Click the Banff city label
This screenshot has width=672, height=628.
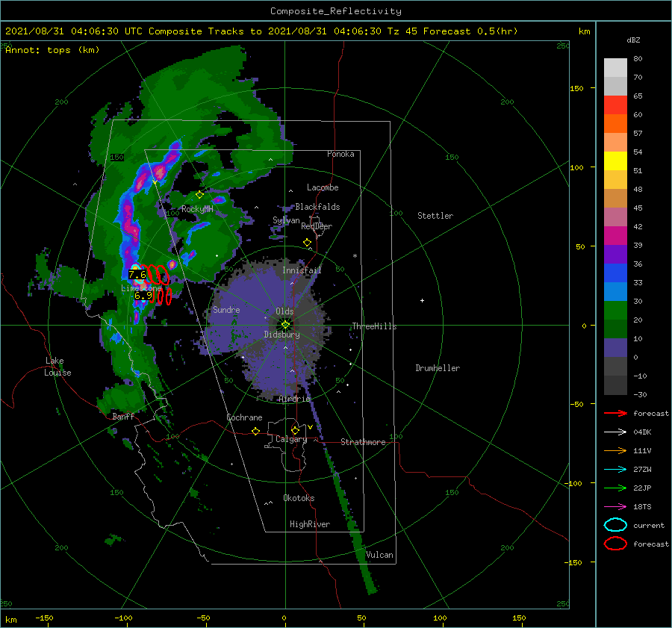pos(123,416)
